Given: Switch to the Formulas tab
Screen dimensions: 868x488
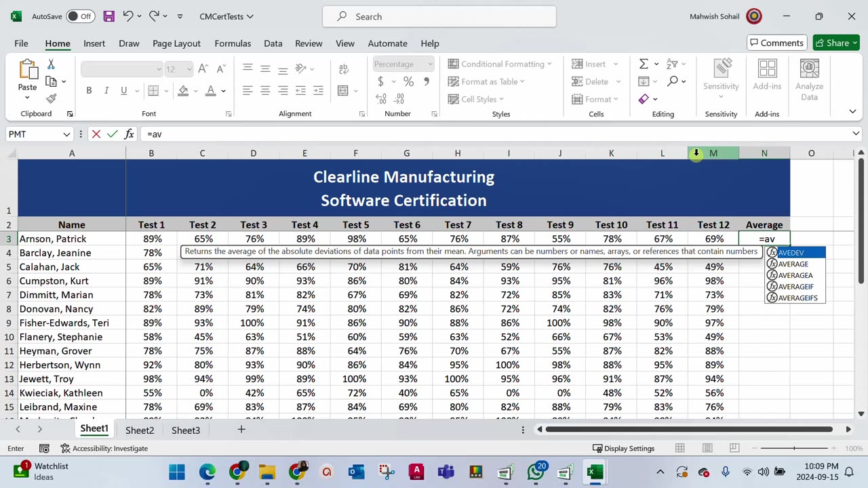Looking at the screenshot, I should click(233, 43).
